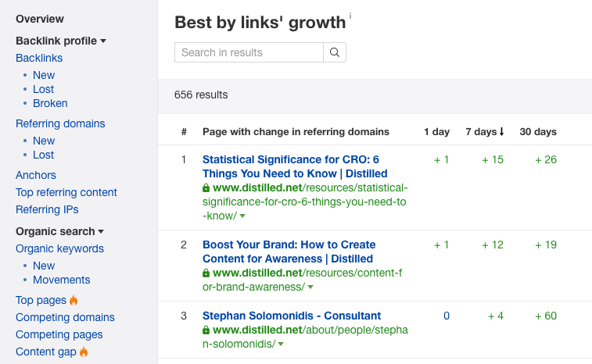Click the +19 thirty-day value
The width and height of the screenshot is (592, 364).
point(546,245)
